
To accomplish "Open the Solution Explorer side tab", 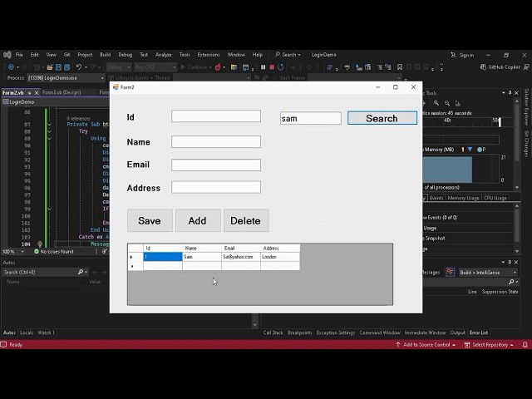I will (526, 106).
